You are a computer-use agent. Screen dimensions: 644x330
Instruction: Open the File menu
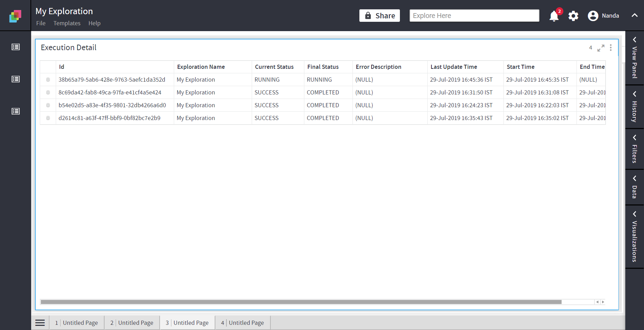coord(41,23)
